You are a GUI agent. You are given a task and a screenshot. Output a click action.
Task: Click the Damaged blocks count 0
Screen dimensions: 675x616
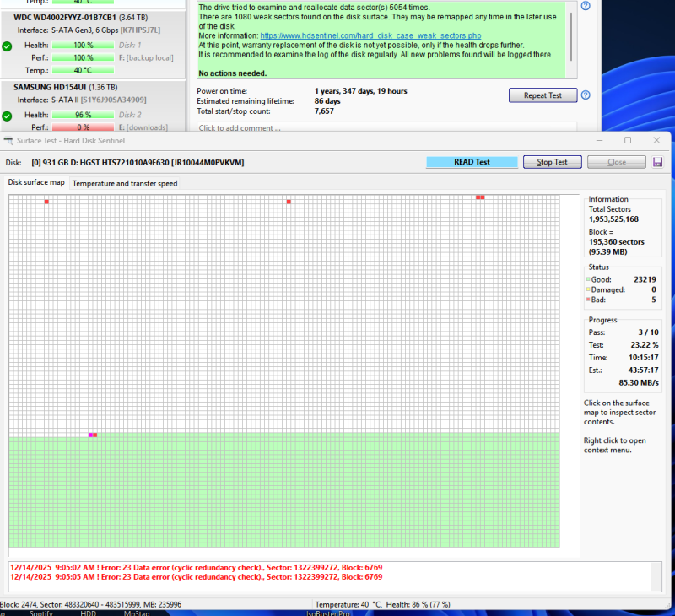click(x=653, y=289)
